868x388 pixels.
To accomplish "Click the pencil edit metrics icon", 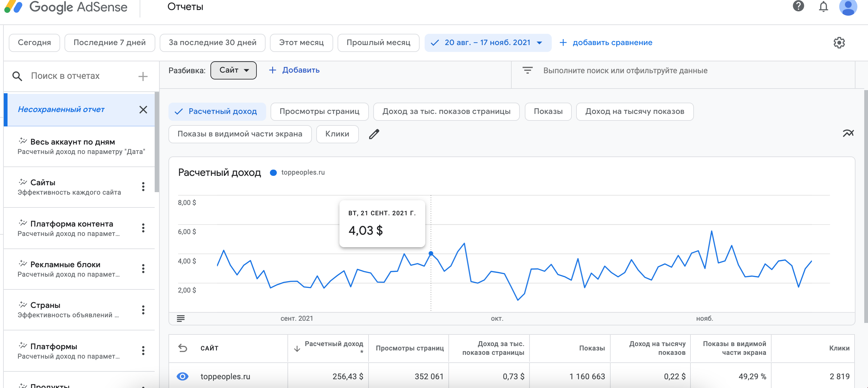I will [374, 134].
